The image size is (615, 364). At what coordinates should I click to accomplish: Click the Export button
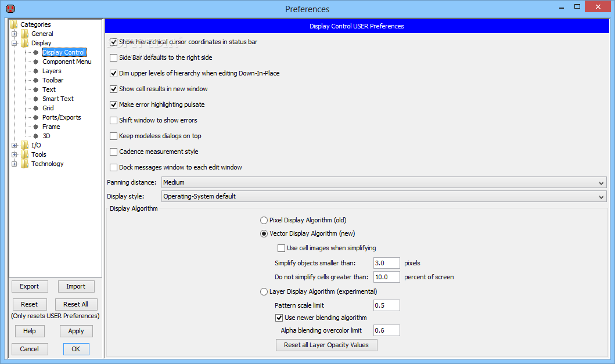(30, 286)
